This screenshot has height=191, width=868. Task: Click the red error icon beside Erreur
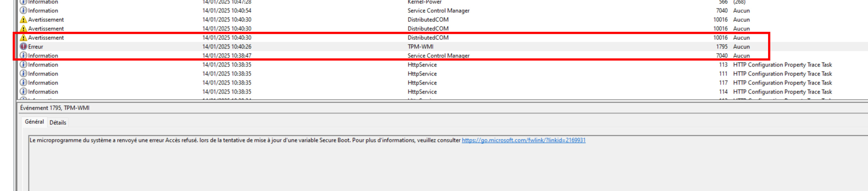(x=23, y=46)
